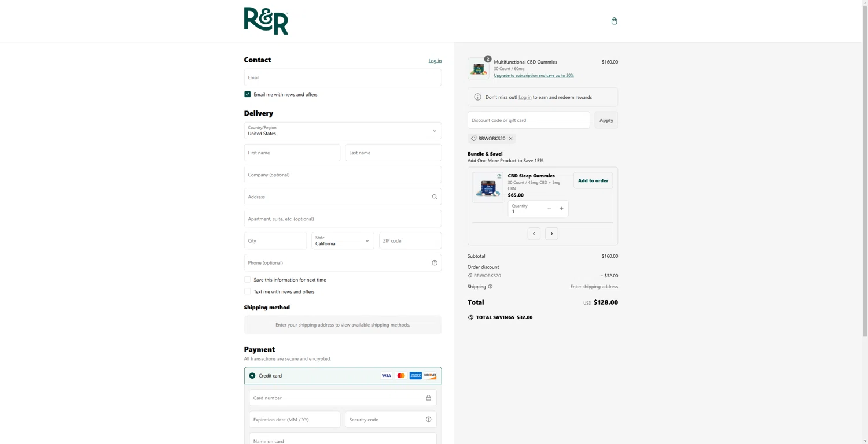Click the address search magnifier icon
Screen dimensions: 868x444
[x=435, y=197]
